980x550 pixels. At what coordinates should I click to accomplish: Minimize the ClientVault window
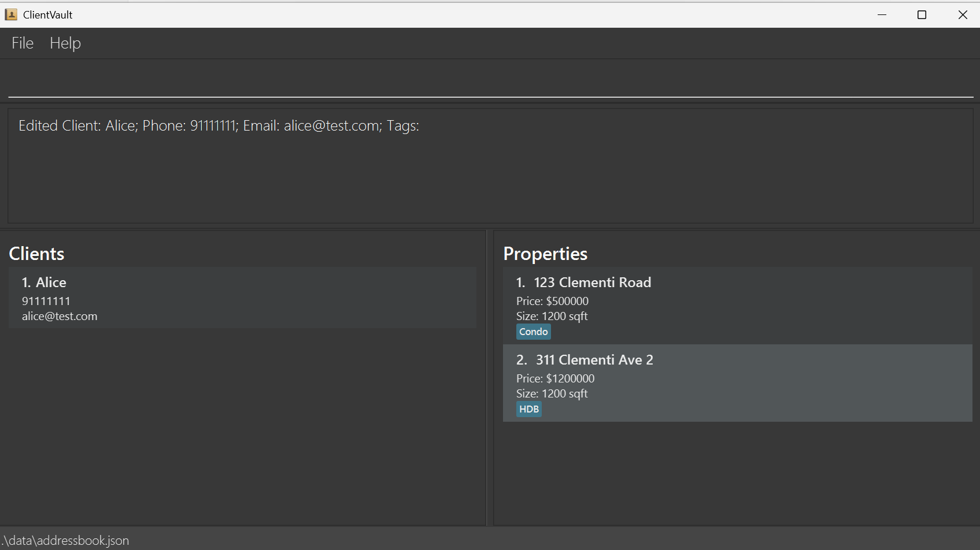click(882, 14)
